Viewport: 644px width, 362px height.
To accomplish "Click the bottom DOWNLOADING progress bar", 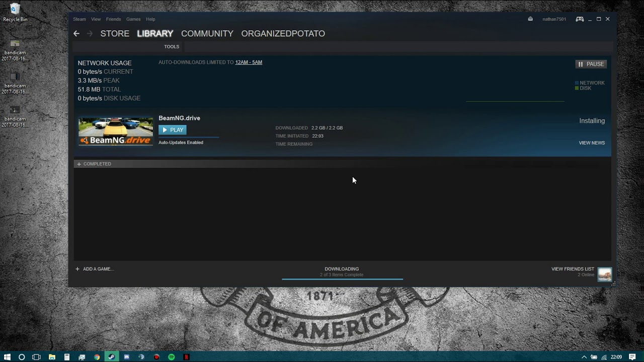I will click(342, 279).
